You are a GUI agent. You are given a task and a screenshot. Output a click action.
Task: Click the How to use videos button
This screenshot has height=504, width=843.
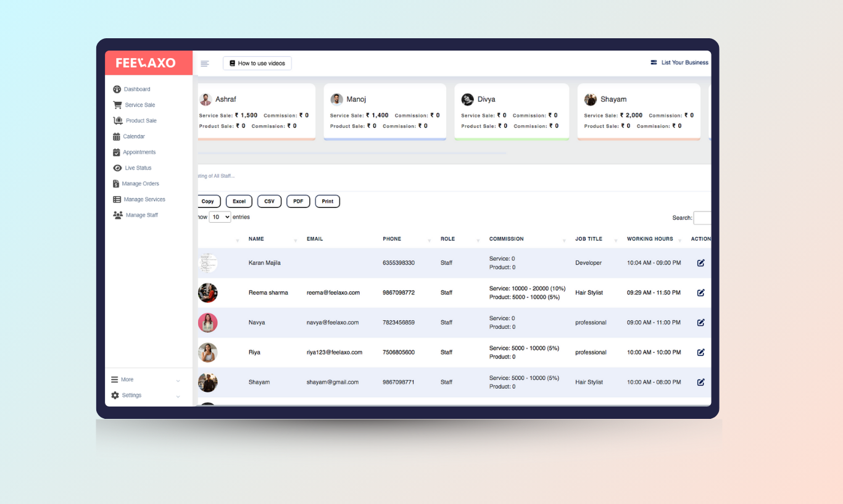click(x=257, y=63)
